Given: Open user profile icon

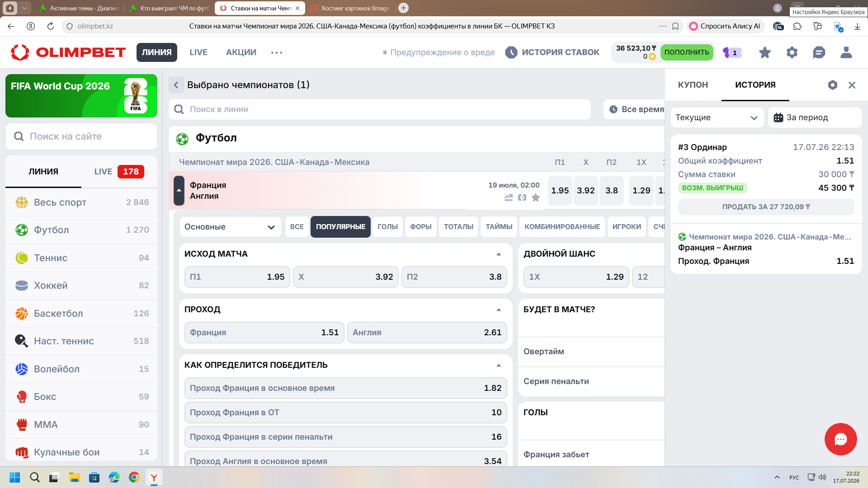Looking at the screenshot, I should [x=846, y=52].
